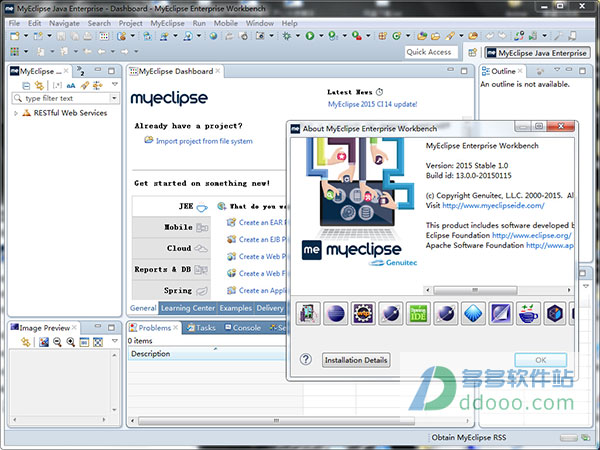The height and width of the screenshot is (450, 600).
Task: Open the MyEclipse 2015 CI 14 update link
Action: click(x=373, y=104)
